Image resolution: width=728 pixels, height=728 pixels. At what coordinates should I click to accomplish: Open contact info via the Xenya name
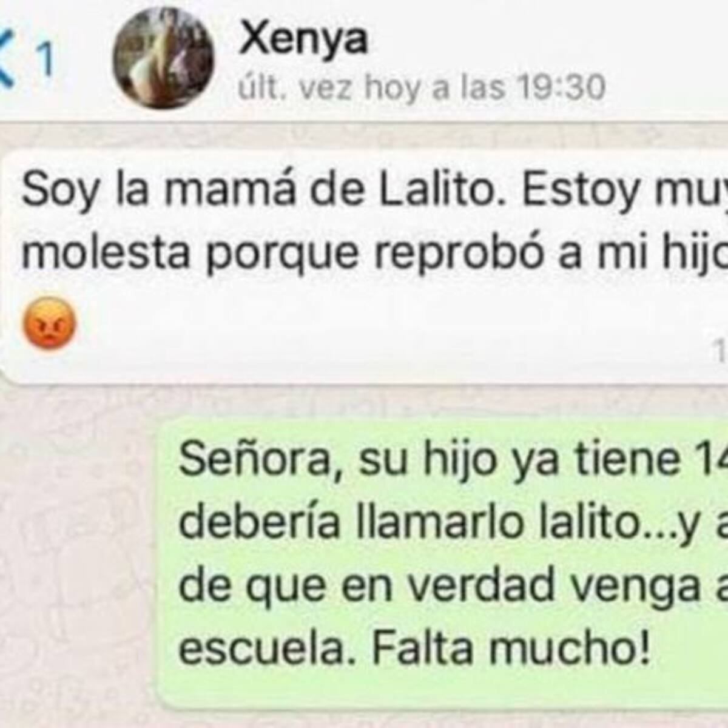(x=303, y=39)
